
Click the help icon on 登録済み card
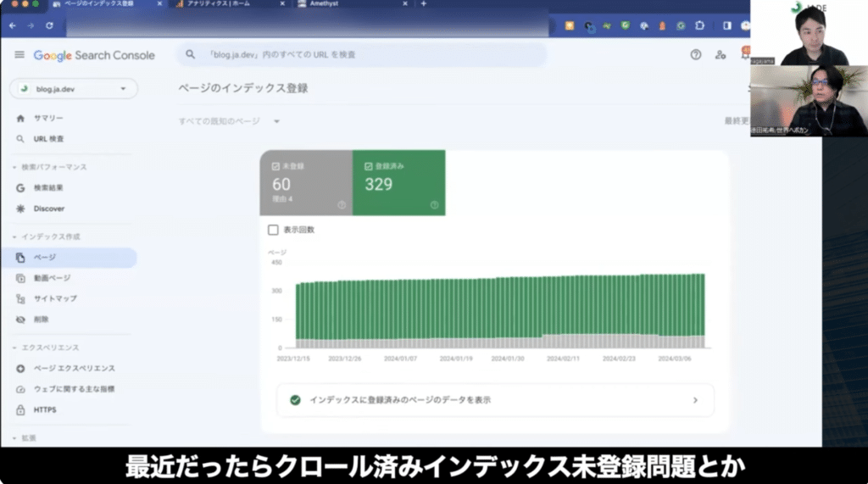coord(435,205)
